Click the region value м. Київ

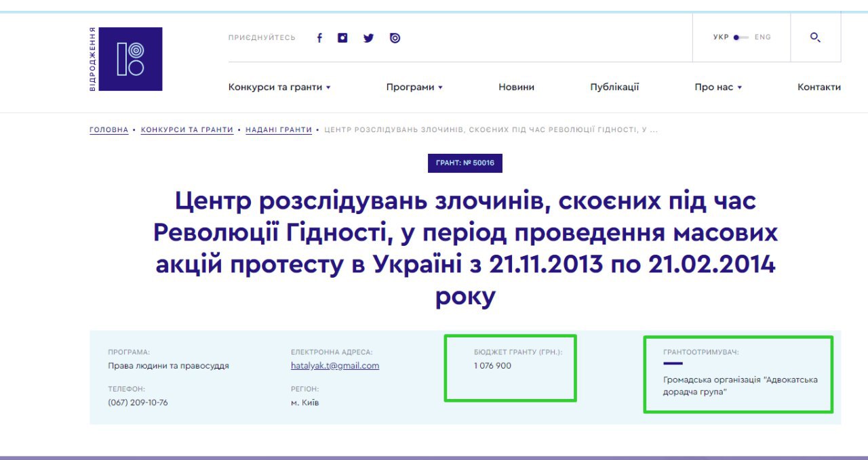(x=304, y=402)
